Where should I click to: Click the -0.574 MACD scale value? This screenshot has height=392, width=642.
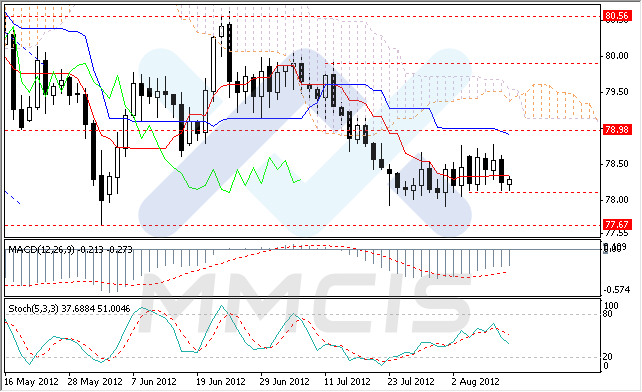pyautogui.click(x=617, y=290)
